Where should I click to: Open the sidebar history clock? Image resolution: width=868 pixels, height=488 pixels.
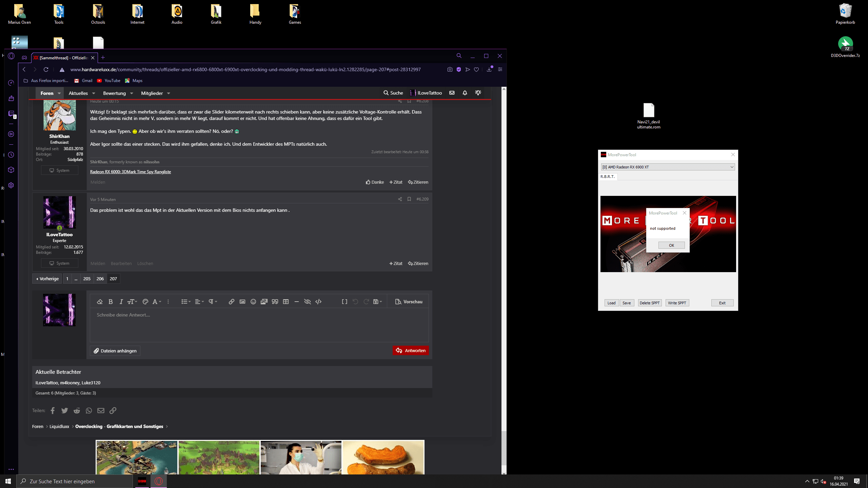pyautogui.click(x=11, y=155)
